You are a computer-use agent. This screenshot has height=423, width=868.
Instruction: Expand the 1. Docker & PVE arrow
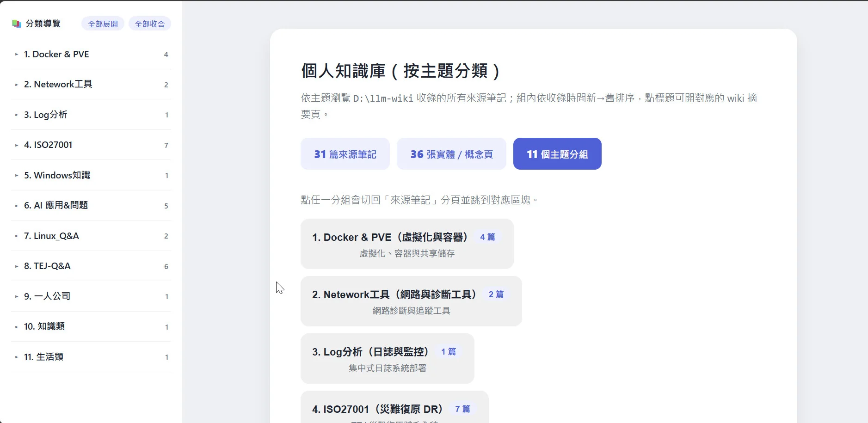click(17, 55)
